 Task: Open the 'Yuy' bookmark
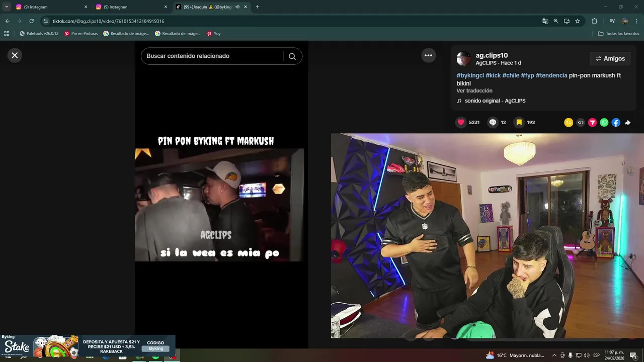(214, 34)
